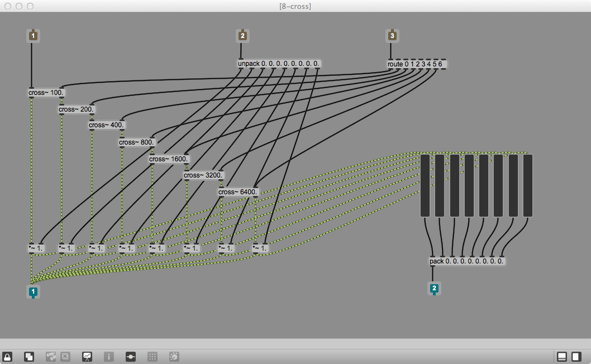This screenshot has width=591, height=364.
Task: Toggle the bottom clue bar pane icon
Action: [x=561, y=357]
